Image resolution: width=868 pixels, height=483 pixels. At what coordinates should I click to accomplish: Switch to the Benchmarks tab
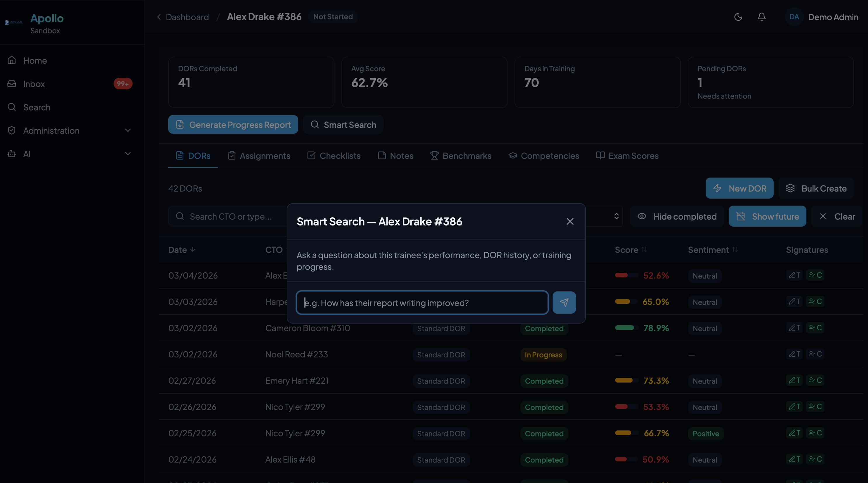coord(461,156)
